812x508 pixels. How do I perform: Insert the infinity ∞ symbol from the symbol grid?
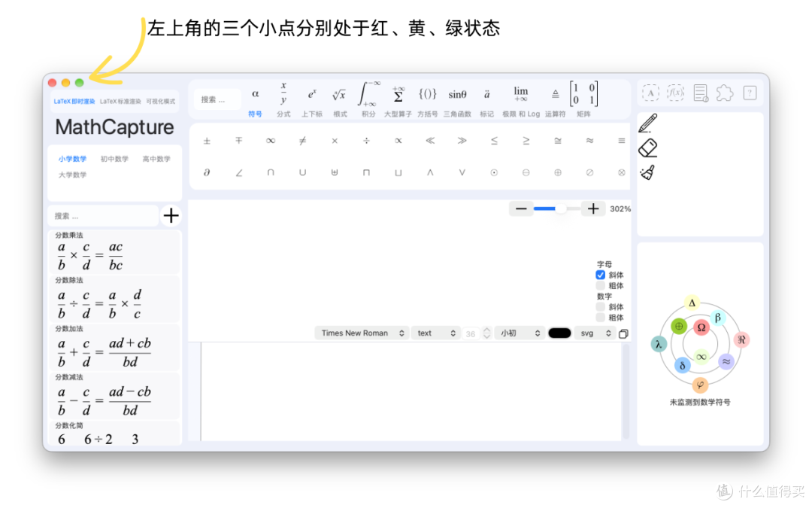pos(271,141)
